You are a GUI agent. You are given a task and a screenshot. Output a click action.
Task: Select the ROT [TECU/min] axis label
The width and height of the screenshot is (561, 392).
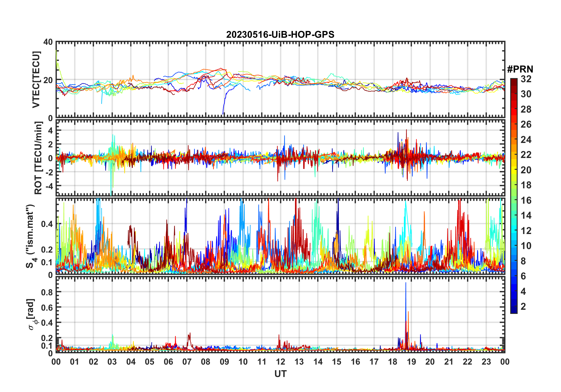point(38,158)
